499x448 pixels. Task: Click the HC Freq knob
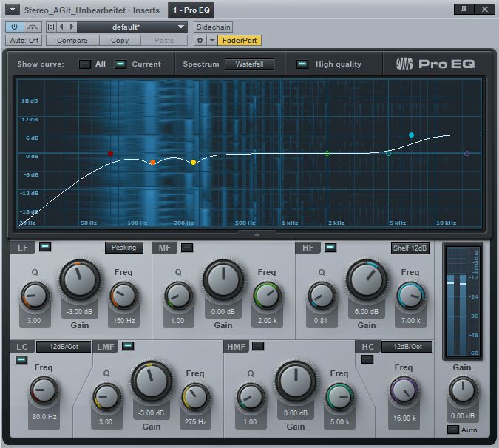(404, 391)
